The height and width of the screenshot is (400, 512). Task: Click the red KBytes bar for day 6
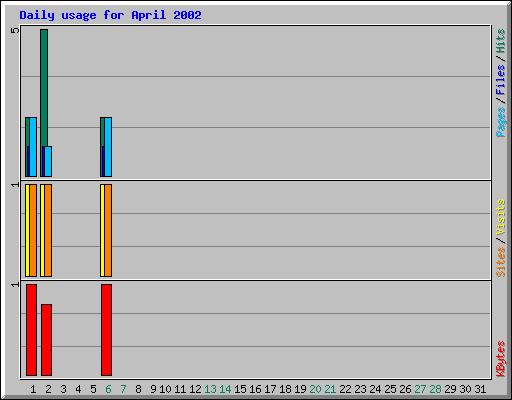[106, 330]
